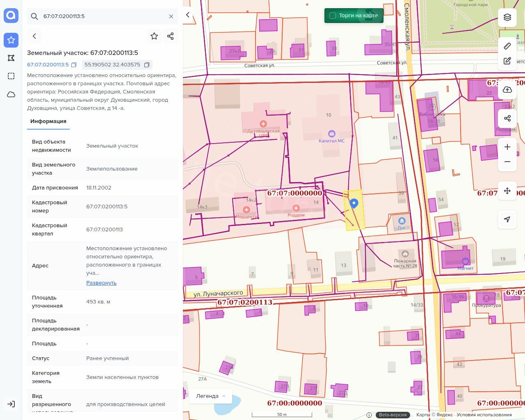This screenshot has height=420, width=525.
Task: Open login from sidebar bottom icon
Action: (11, 404)
